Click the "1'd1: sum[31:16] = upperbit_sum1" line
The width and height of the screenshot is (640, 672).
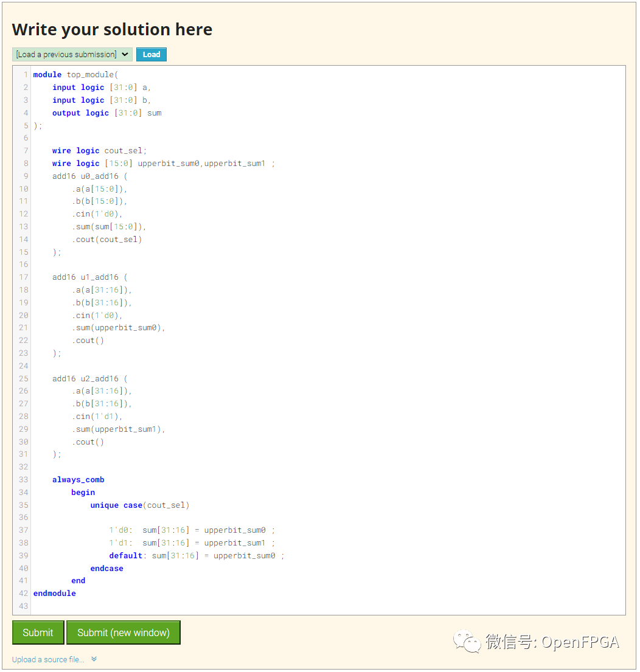tap(192, 543)
